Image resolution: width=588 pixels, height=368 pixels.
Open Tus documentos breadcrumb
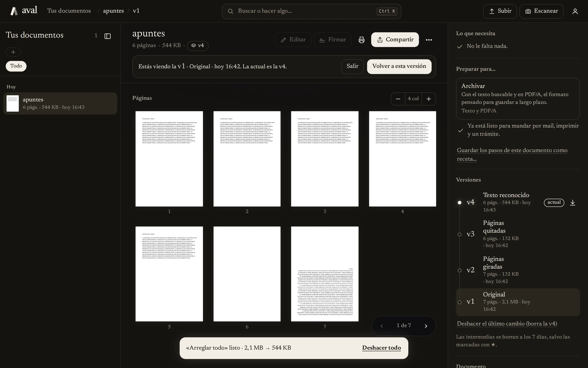coord(69,11)
